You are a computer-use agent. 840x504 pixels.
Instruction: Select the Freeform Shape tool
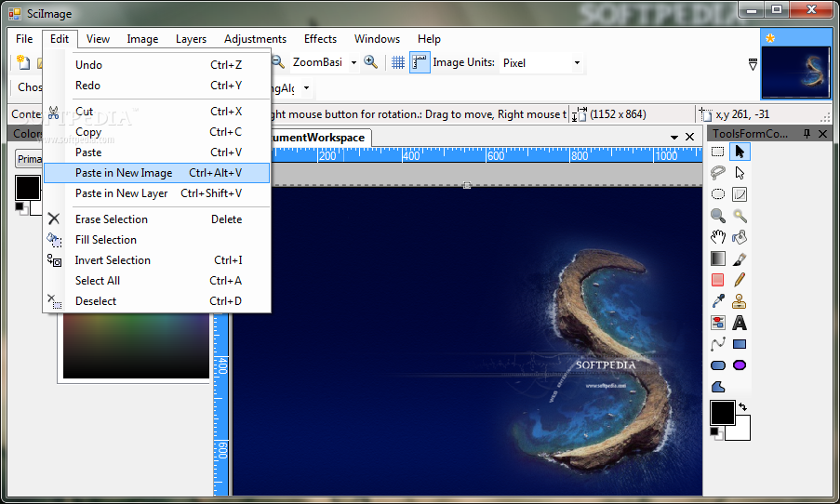pos(718,387)
